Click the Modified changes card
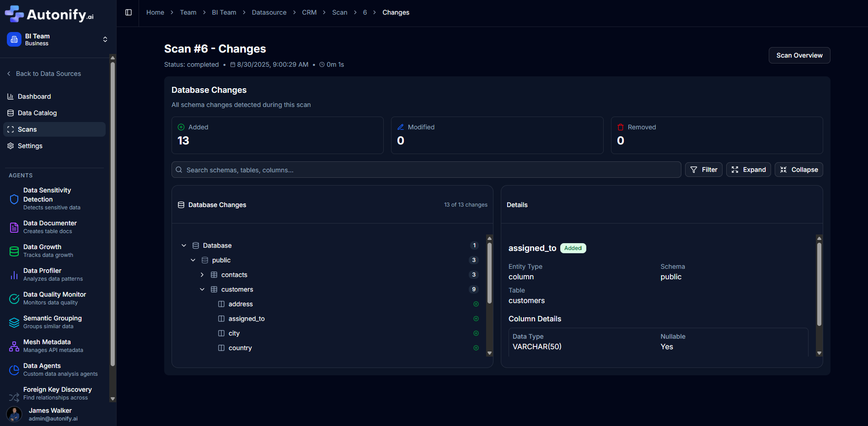This screenshot has width=868, height=426. (497, 135)
